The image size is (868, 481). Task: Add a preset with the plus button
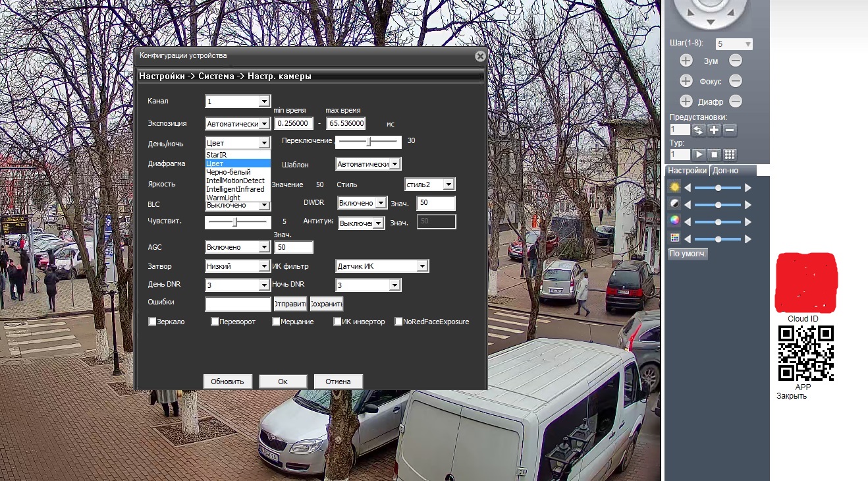[714, 130]
